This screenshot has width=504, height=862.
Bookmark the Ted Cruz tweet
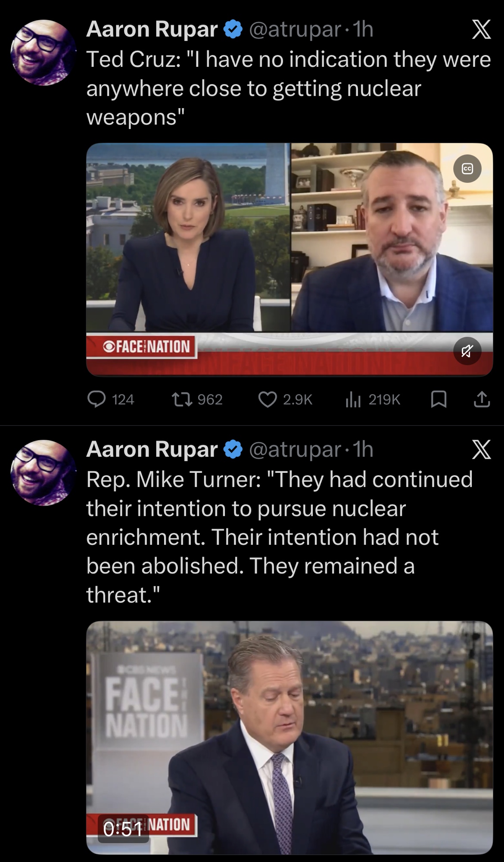[x=439, y=400]
